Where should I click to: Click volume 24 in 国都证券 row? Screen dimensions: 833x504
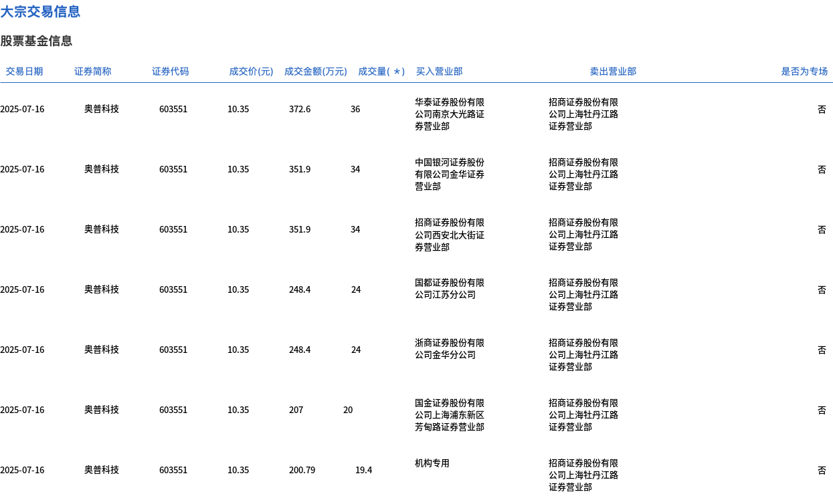pos(356,289)
